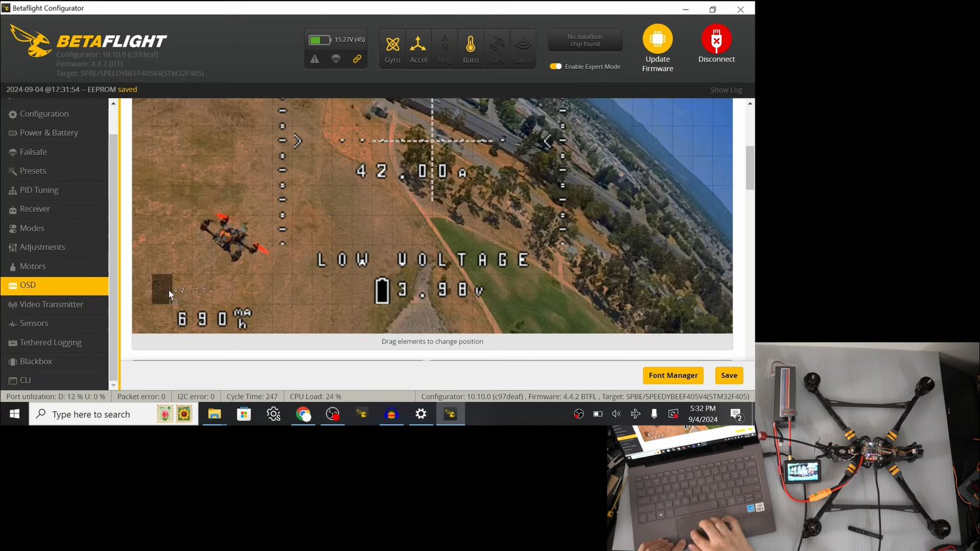This screenshot has width=980, height=551.
Task: Open Tethered Logging tab
Action: 55,342
